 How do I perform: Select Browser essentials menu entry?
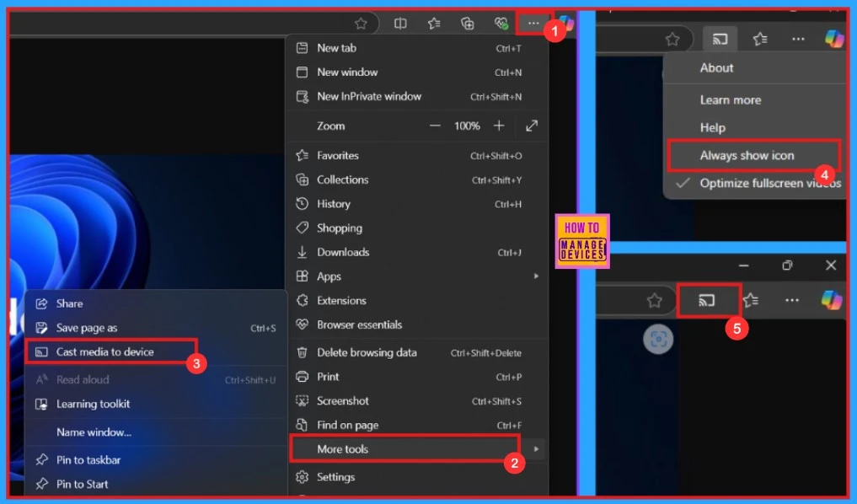click(417, 324)
